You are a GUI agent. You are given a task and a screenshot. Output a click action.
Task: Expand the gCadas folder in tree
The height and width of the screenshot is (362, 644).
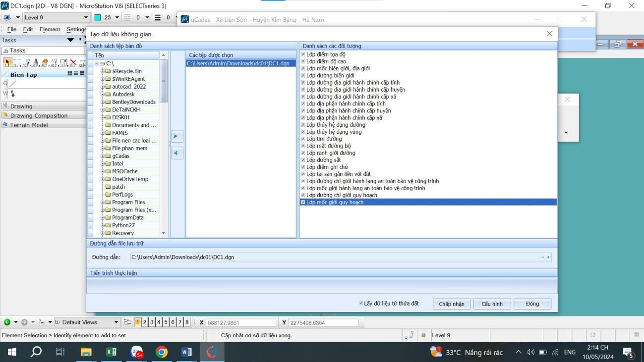pos(103,156)
